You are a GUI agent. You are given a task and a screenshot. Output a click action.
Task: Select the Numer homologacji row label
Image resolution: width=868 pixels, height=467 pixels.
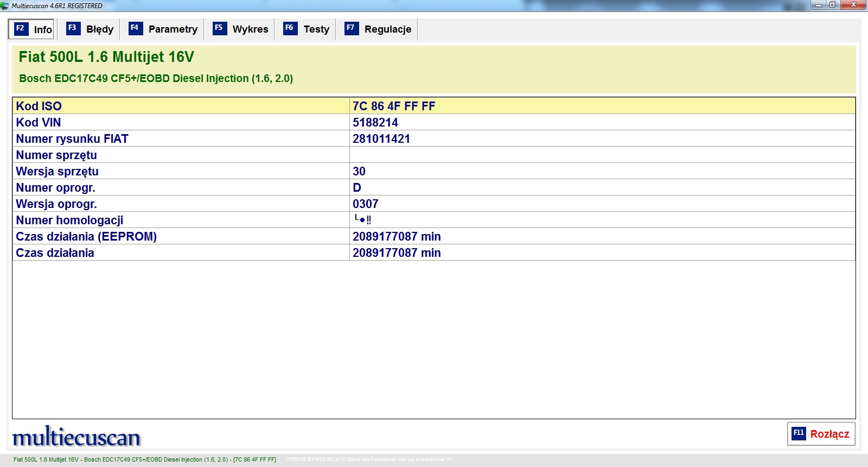point(69,220)
